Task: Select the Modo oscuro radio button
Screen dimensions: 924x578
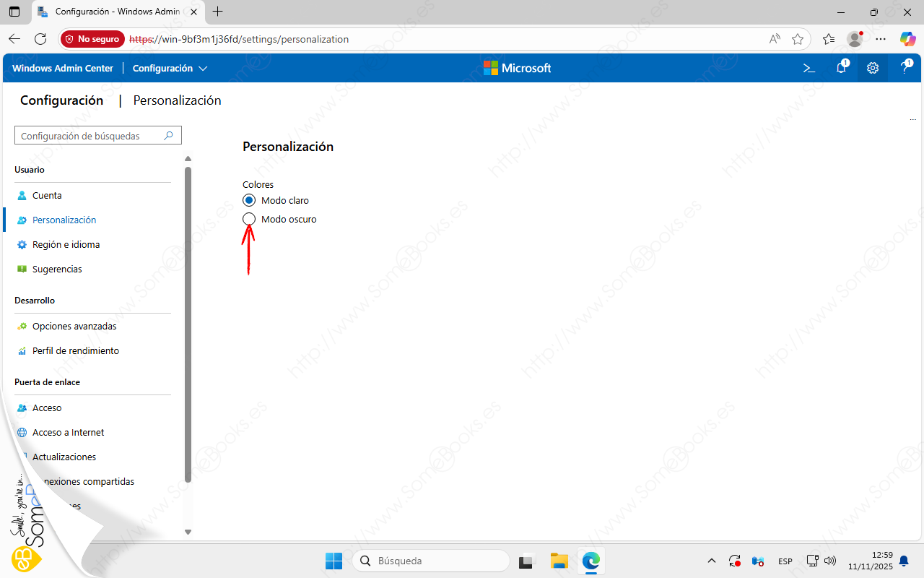Action: coord(249,219)
